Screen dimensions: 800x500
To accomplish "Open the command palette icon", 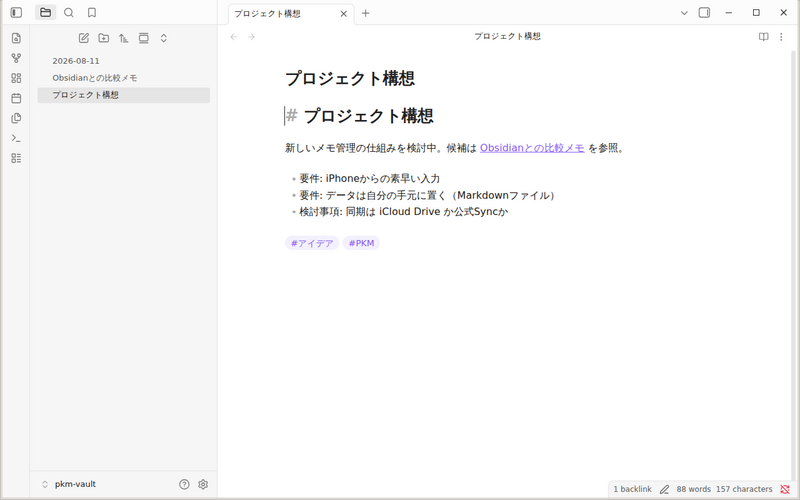I will point(16,138).
